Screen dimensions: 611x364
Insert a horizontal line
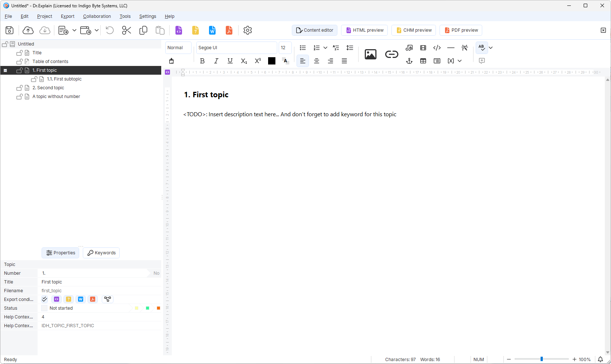451,48
